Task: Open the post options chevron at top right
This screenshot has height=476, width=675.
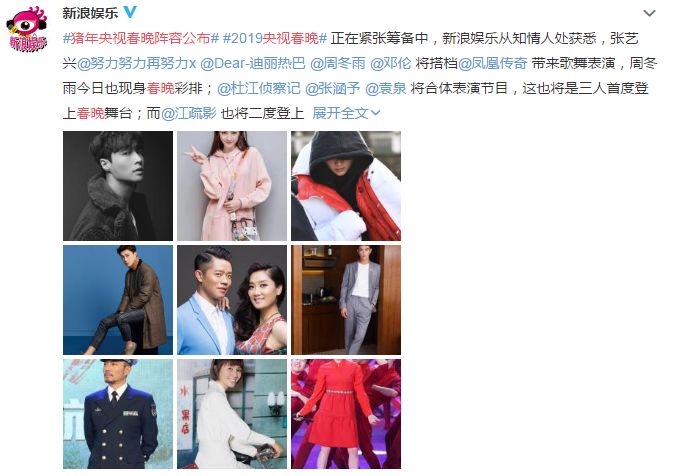Action: click(649, 13)
